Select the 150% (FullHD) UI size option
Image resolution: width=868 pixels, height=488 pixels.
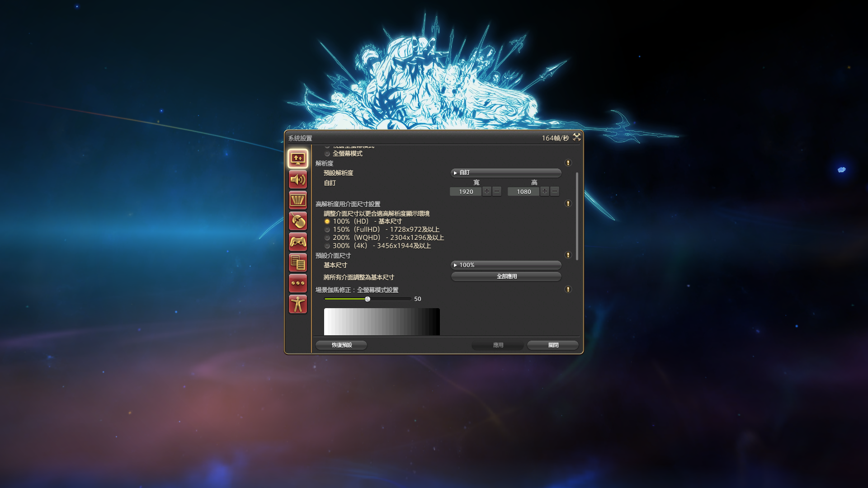click(327, 230)
